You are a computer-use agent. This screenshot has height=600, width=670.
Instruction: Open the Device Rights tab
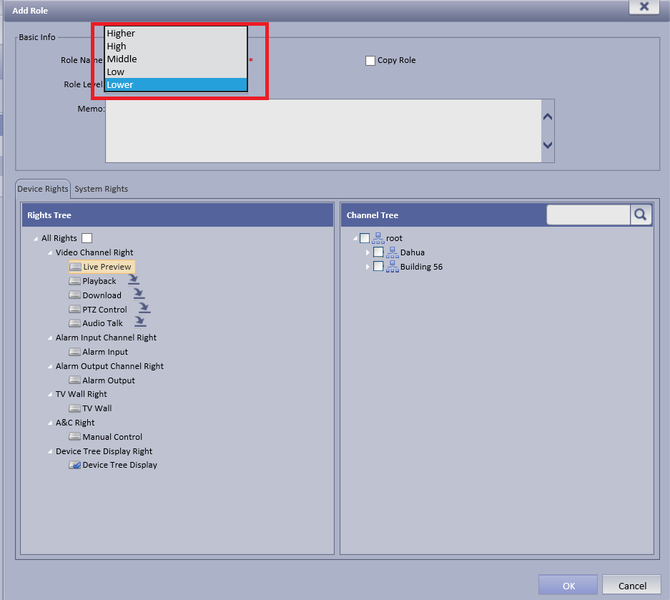coord(43,189)
